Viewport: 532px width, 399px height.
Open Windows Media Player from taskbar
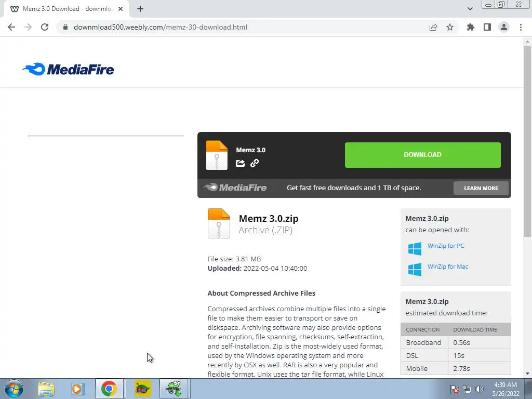click(78, 389)
